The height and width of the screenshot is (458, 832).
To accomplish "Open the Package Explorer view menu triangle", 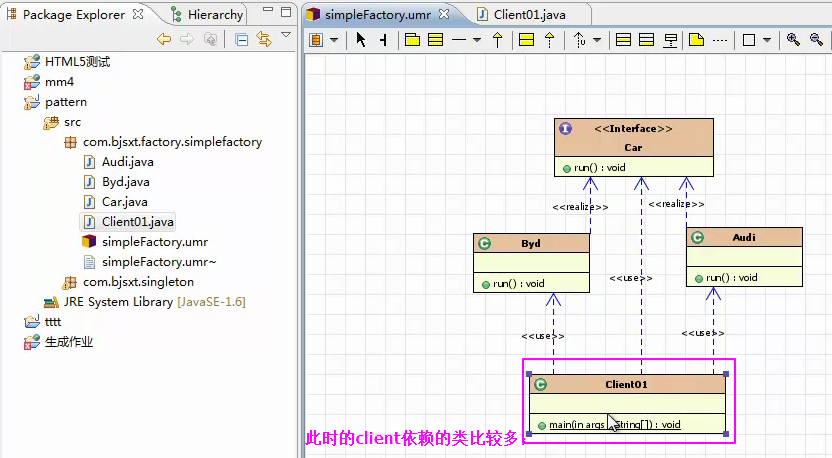I will (286, 37).
